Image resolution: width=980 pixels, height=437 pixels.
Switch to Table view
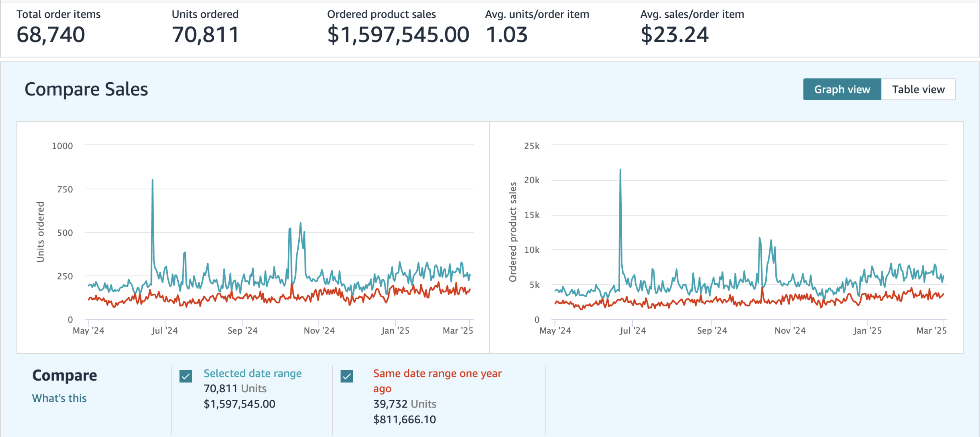coord(918,89)
